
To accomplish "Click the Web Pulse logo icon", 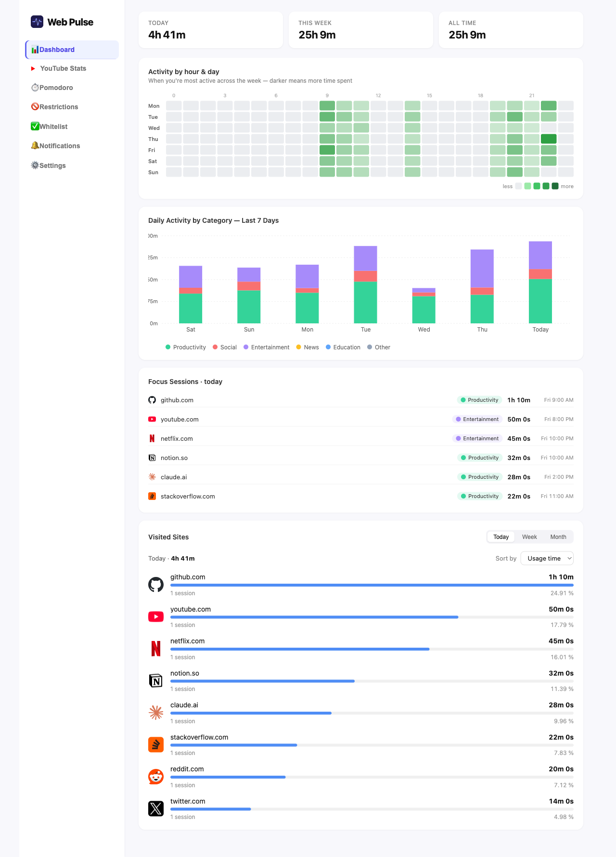I will (x=37, y=22).
